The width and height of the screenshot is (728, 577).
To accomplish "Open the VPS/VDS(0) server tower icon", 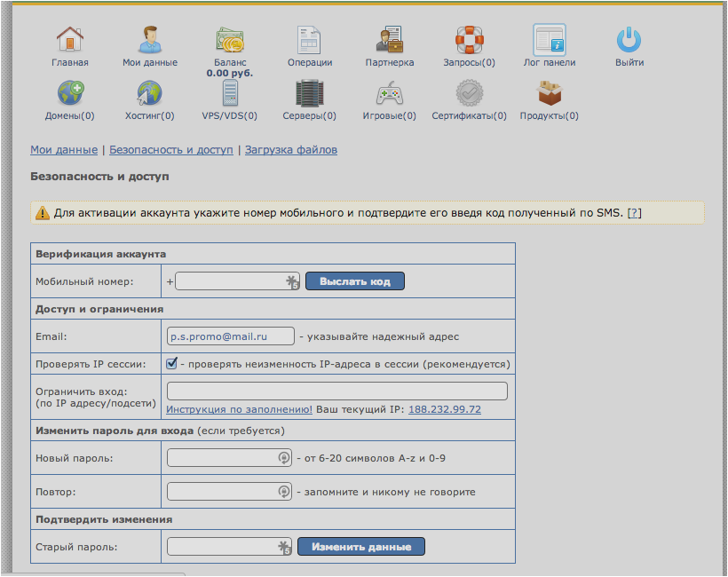I will (230, 93).
